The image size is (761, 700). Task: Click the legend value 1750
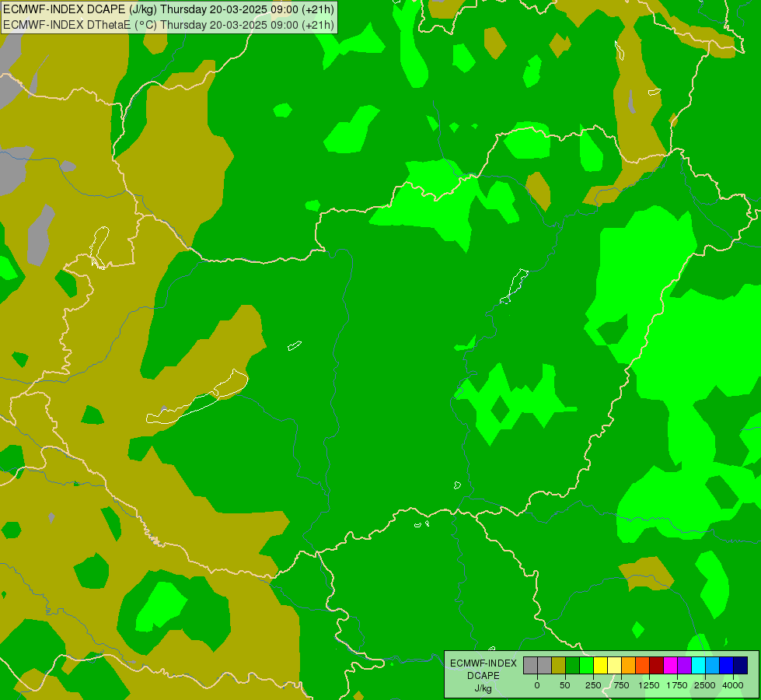click(677, 685)
